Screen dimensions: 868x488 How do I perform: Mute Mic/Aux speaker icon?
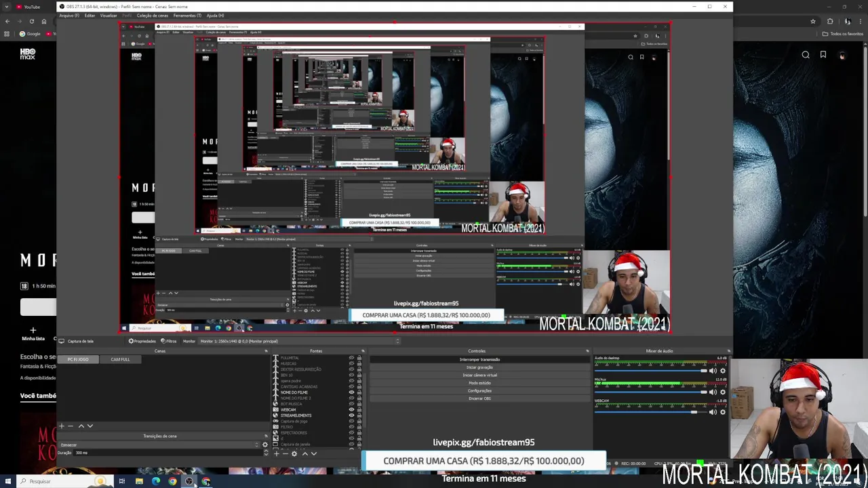point(713,392)
